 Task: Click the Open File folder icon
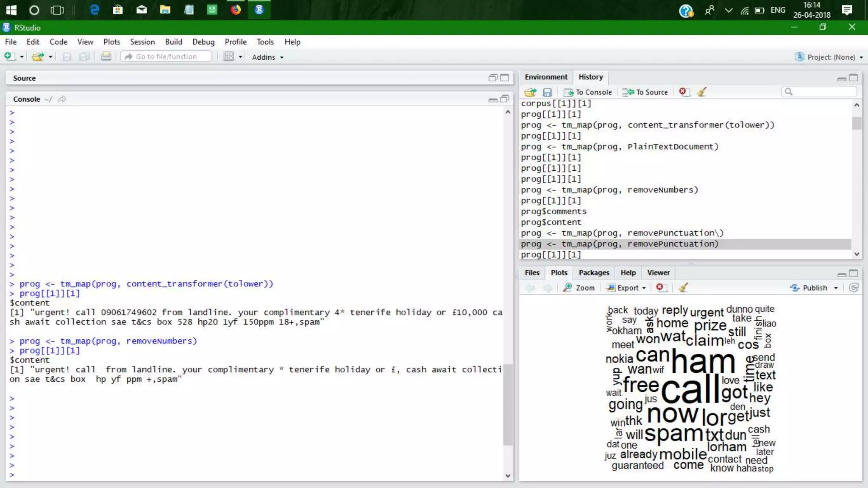point(38,56)
